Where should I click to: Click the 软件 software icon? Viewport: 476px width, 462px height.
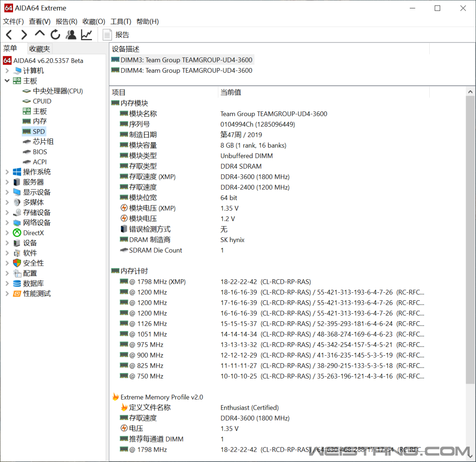(x=17, y=253)
